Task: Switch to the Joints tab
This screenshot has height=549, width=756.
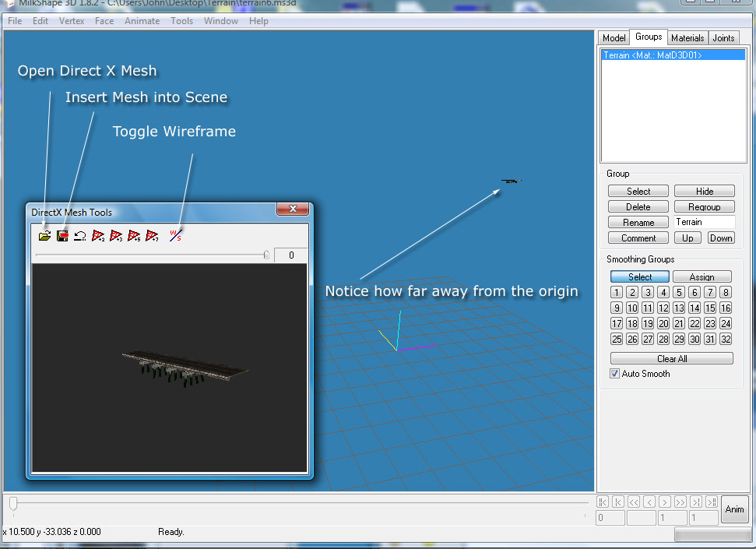Action: 723,37
